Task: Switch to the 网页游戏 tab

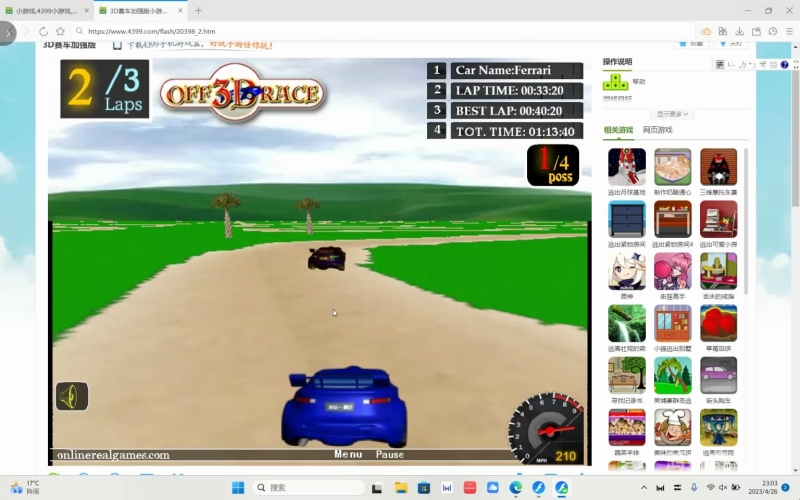Action: tap(657, 130)
